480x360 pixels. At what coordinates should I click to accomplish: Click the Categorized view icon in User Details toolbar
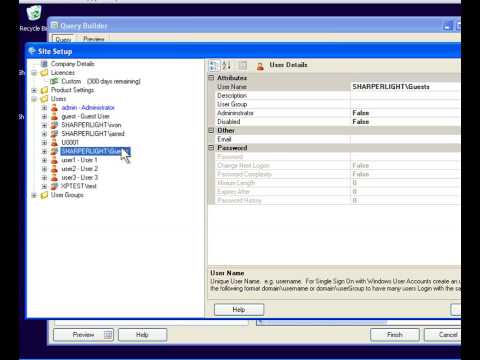coord(213,65)
